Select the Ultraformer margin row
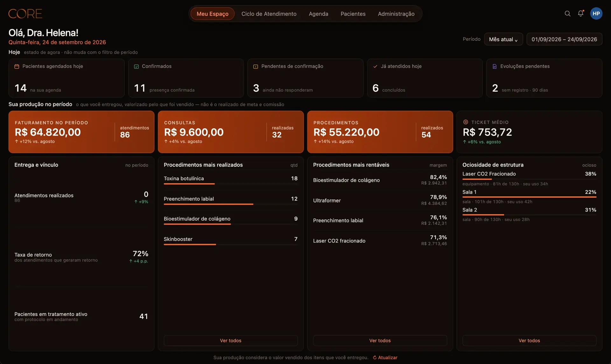611x364 pixels. pyautogui.click(x=380, y=200)
